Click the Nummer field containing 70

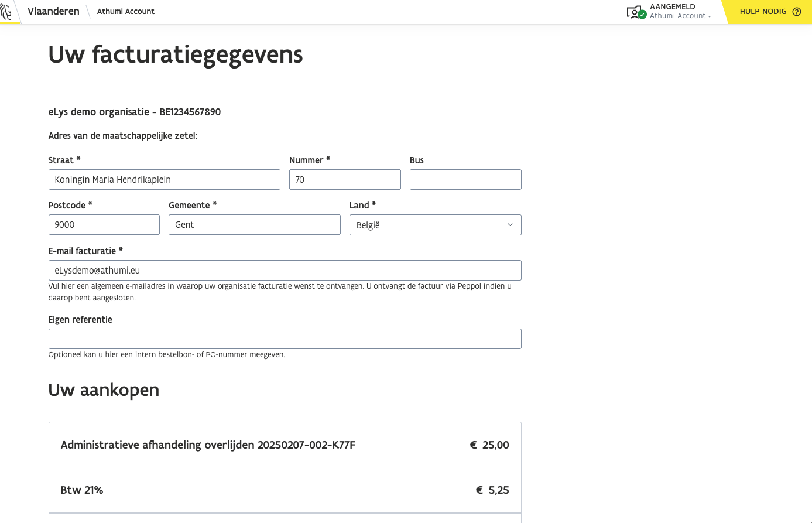344,180
